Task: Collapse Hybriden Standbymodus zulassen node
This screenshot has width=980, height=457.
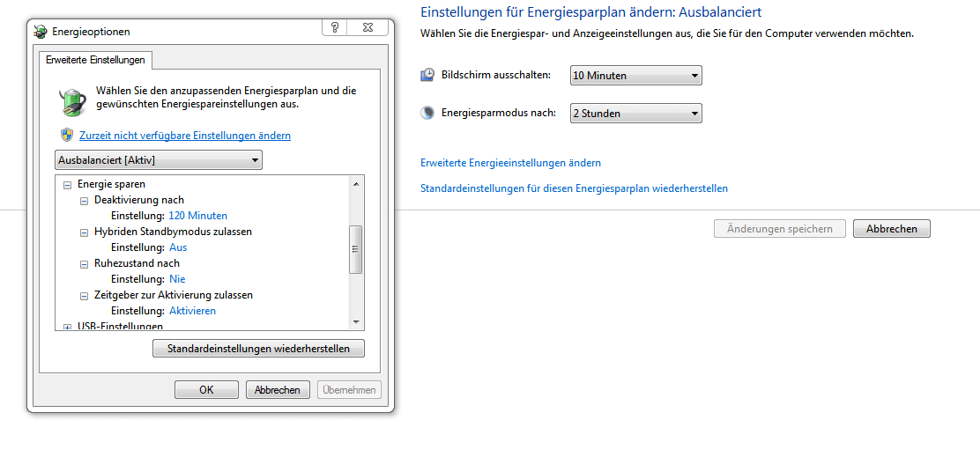Action: 84,232
